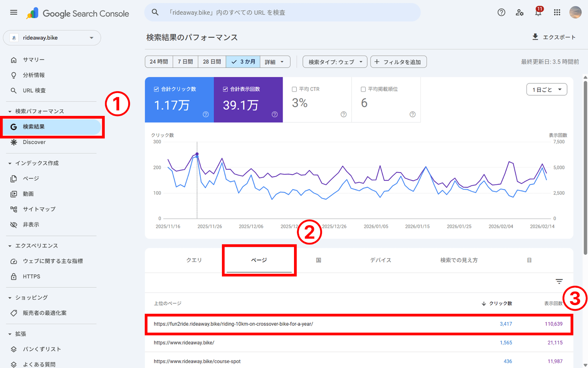Screen dimensions: 588x368
Task: Open the table filter icon
Action: coord(559,281)
